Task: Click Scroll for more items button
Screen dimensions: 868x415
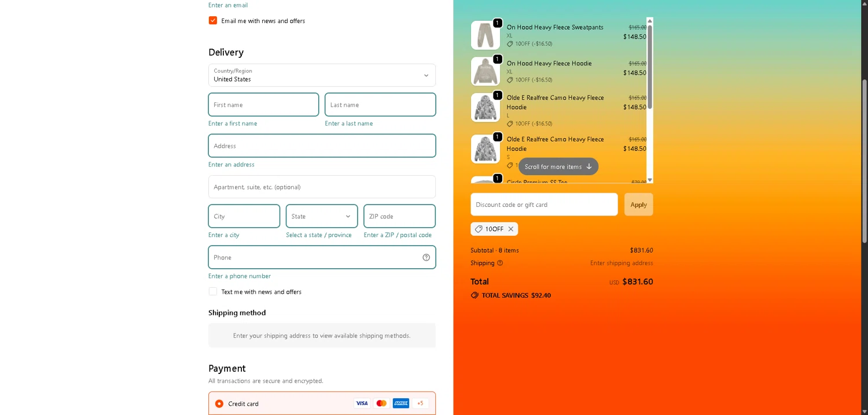Action: tap(558, 166)
